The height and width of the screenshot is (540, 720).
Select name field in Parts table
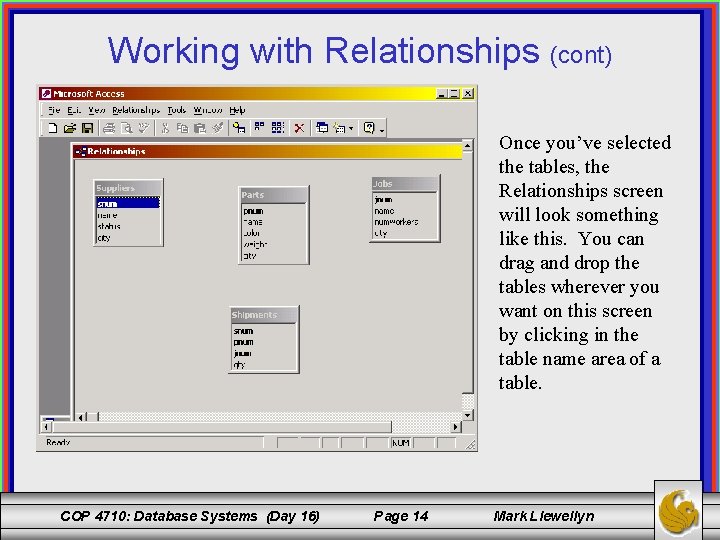point(274,222)
